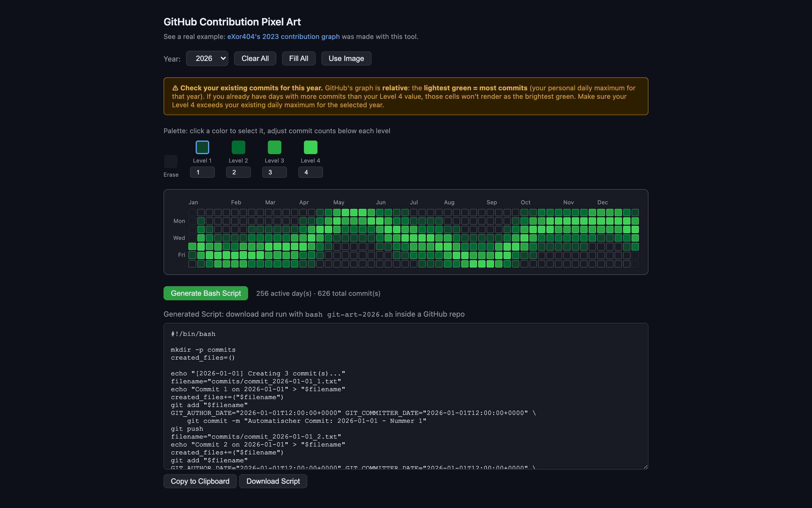Click the 'mkdir -p commits' script line
This screenshot has height=508, width=812.
[203, 350]
